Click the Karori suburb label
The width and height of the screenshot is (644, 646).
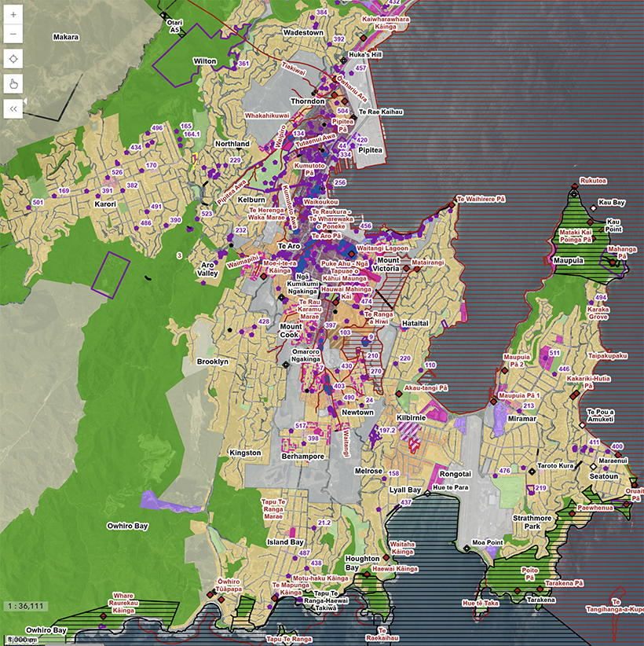105,204
